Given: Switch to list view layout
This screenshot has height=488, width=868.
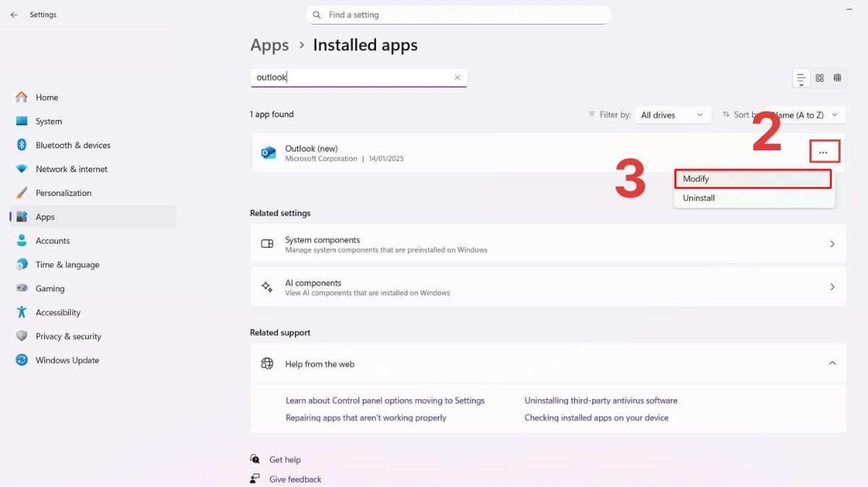Looking at the screenshot, I should (801, 78).
